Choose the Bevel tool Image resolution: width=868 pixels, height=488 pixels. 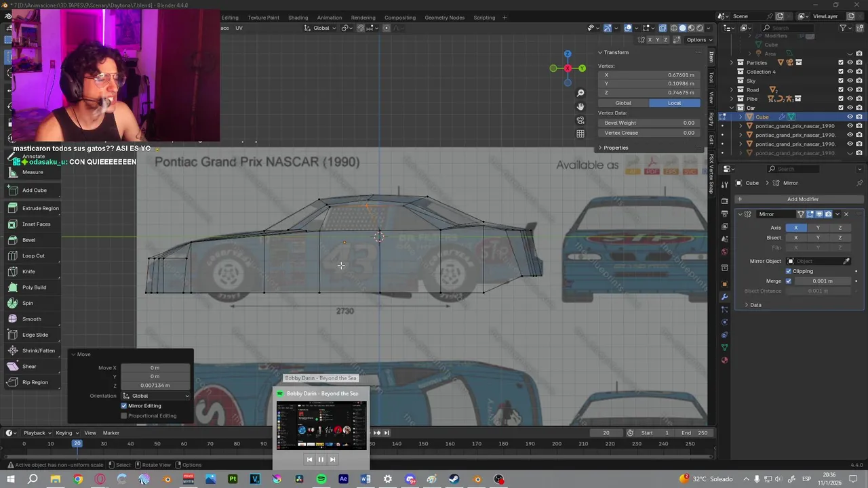(x=28, y=240)
